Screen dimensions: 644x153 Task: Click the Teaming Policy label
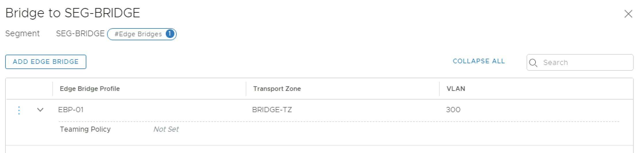pos(85,129)
